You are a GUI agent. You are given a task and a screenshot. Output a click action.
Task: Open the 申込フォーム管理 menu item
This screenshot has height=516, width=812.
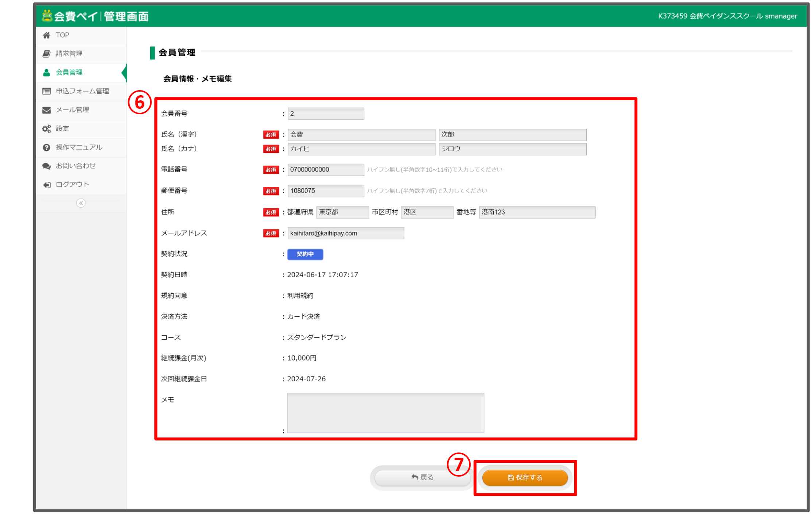click(x=82, y=91)
